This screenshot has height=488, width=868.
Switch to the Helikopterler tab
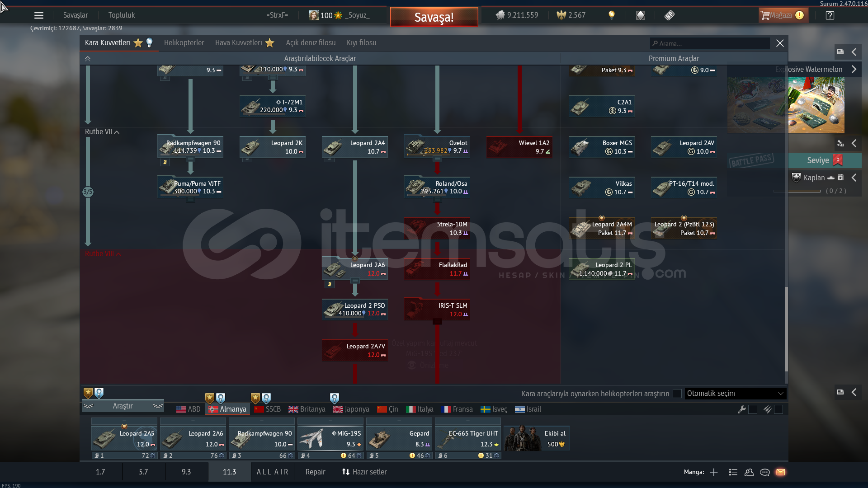(x=184, y=42)
